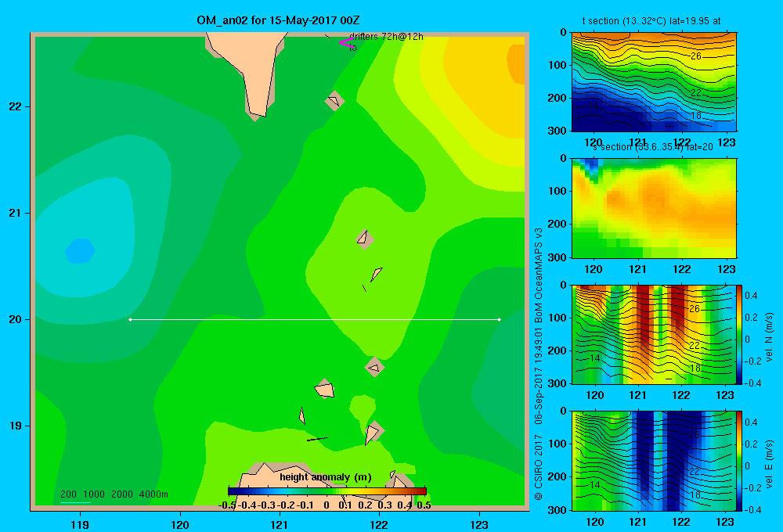Click the "drifters 72h@12h" label
Viewport: 783px width, 532px height.
(386, 37)
